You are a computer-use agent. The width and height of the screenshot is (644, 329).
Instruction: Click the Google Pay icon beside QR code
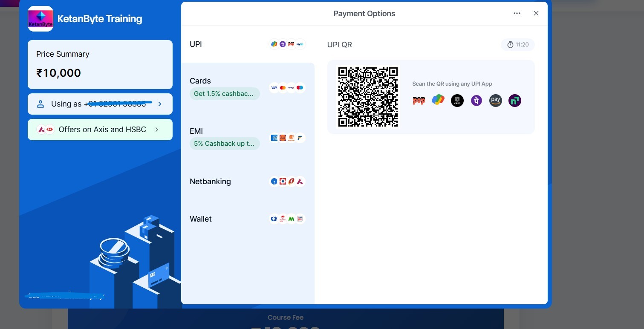pyautogui.click(x=438, y=101)
